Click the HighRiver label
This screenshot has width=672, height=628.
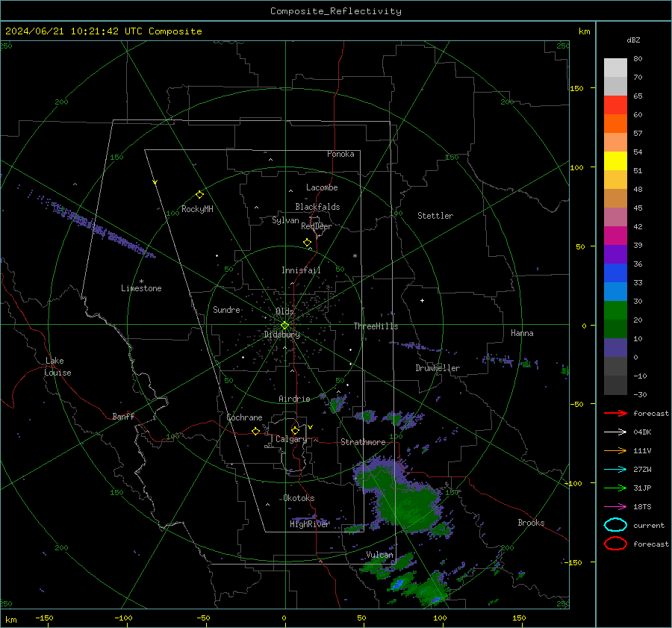[x=309, y=524]
